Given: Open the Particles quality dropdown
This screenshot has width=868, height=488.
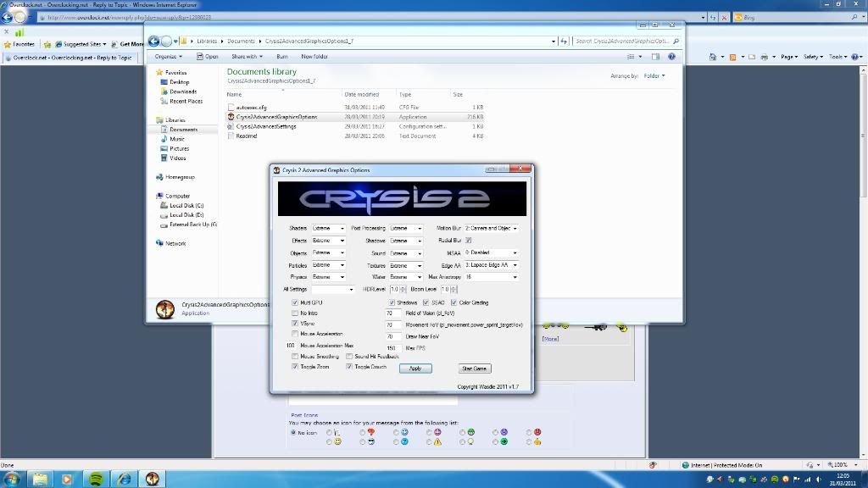Looking at the screenshot, I should [x=328, y=265].
